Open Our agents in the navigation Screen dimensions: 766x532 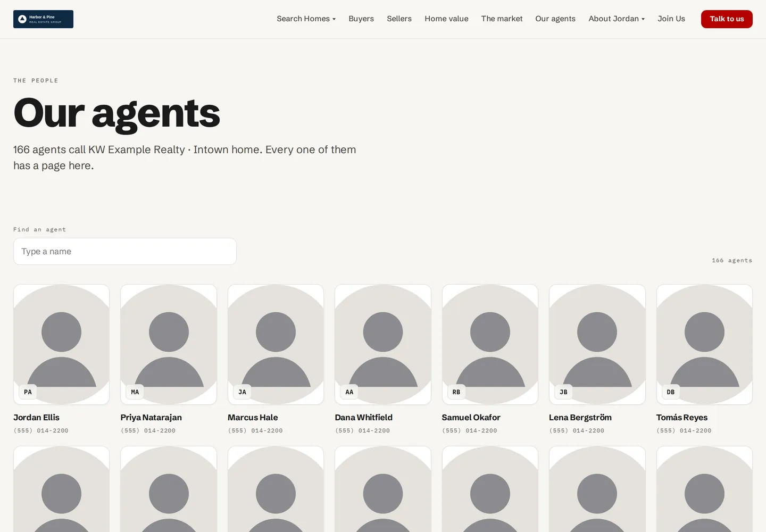pos(555,19)
